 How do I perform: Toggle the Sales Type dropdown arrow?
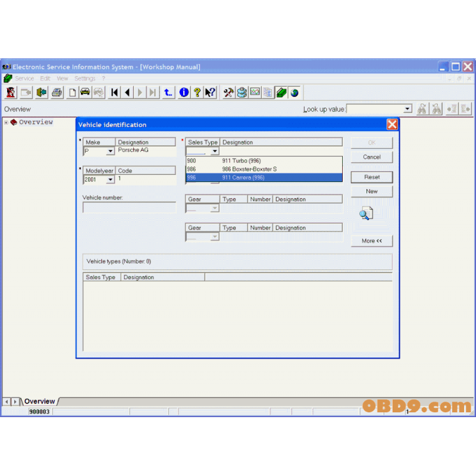(215, 151)
